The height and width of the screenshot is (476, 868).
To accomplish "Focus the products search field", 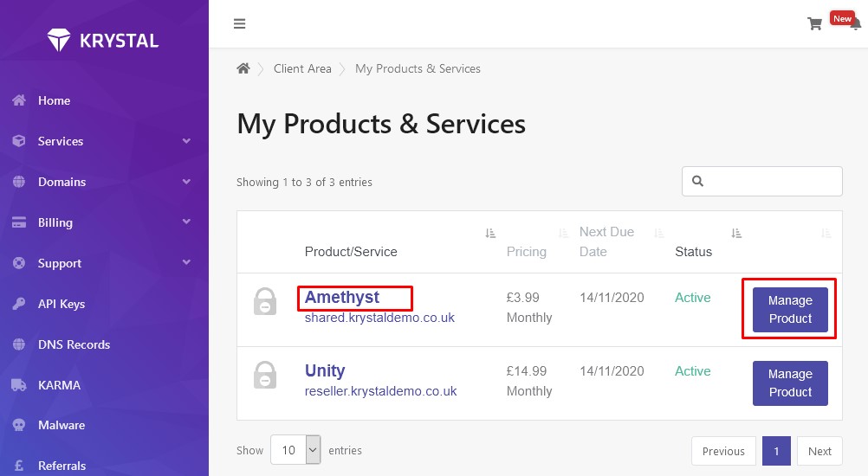I will [x=761, y=181].
